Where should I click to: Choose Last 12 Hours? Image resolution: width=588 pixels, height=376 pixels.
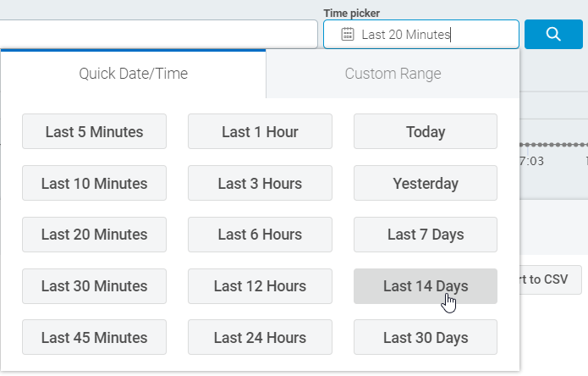click(x=260, y=286)
